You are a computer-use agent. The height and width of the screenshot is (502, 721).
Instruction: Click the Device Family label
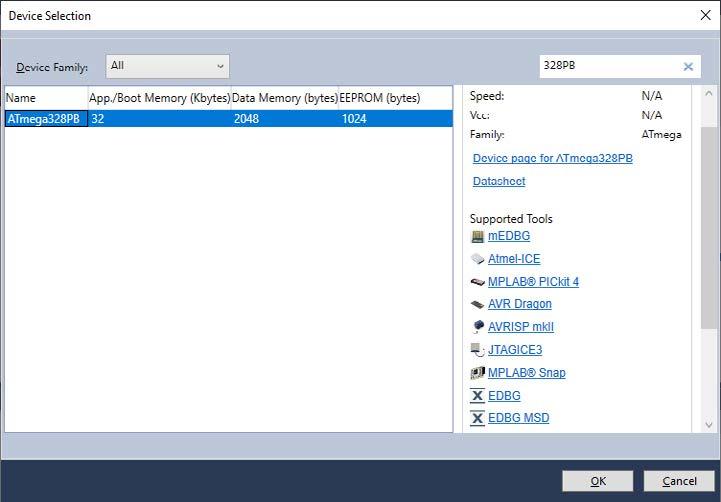52,67
